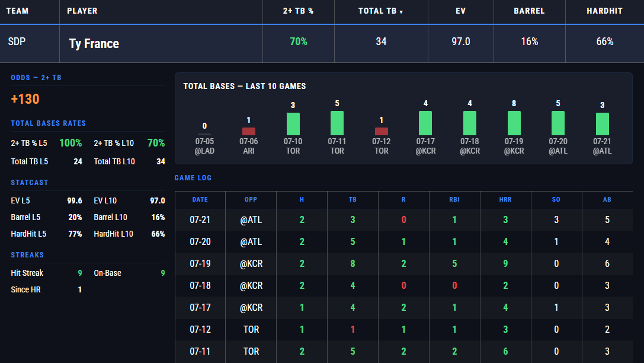Click the On-Base streak label
This screenshot has height=363, width=644.
(108, 273)
